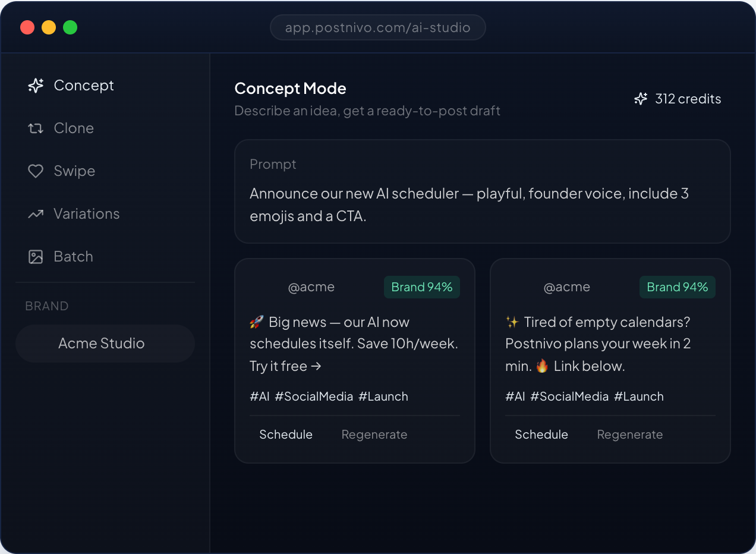Click 'Describe an idea, get a ready-to-post draft' subtitle
Image resolution: width=756 pixels, height=554 pixels.
pyautogui.click(x=367, y=111)
